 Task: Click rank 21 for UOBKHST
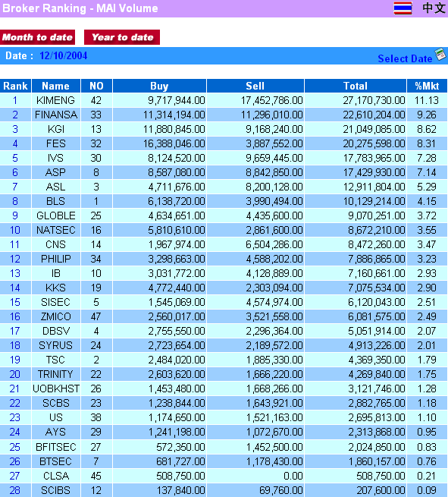click(14, 388)
